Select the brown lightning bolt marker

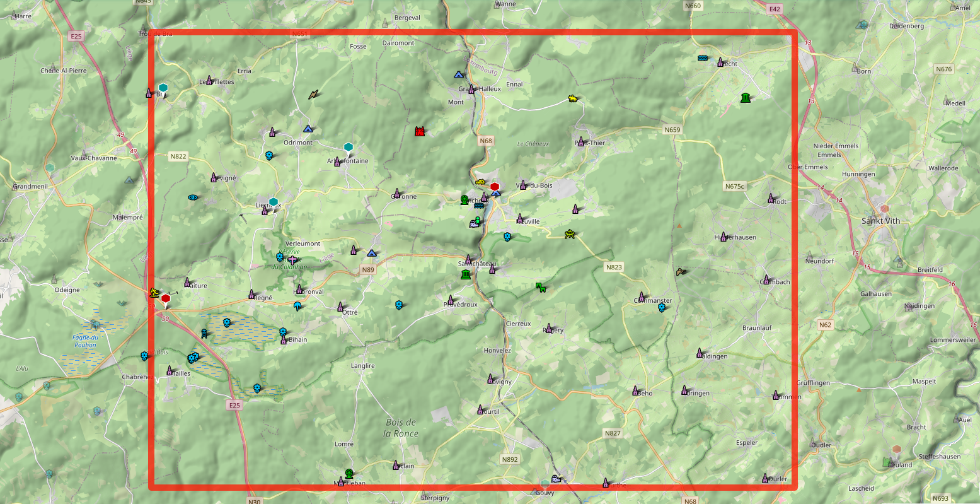313,95
